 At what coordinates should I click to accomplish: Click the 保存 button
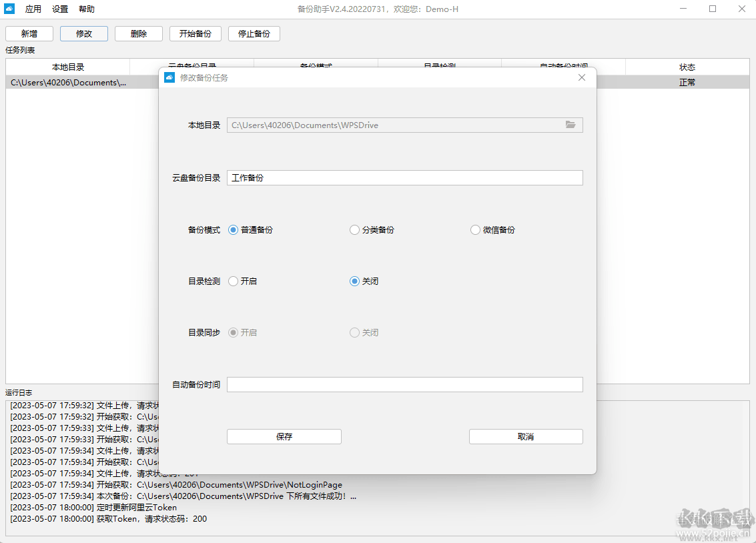click(x=284, y=437)
